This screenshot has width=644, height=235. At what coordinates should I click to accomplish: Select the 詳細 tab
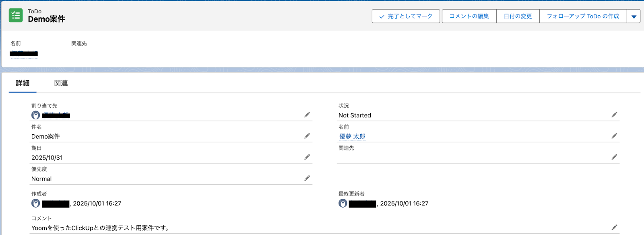(x=23, y=83)
